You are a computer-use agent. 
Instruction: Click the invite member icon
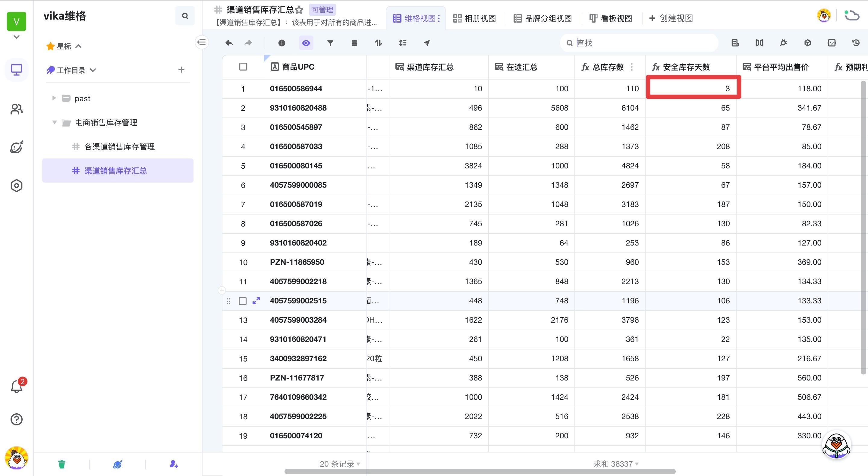pyautogui.click(x=174, y=464)
